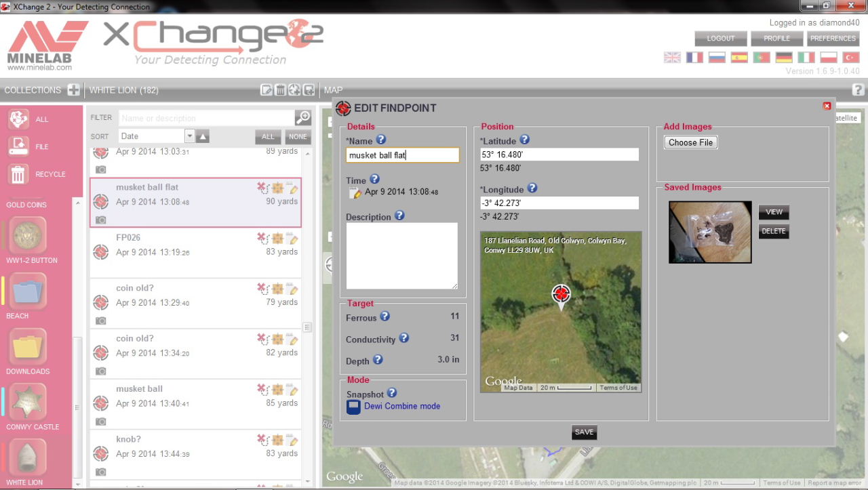This screenshot has width=868, height=490.
Task: Select the DOWNLOADS collection folder
Action: point(28,346)
